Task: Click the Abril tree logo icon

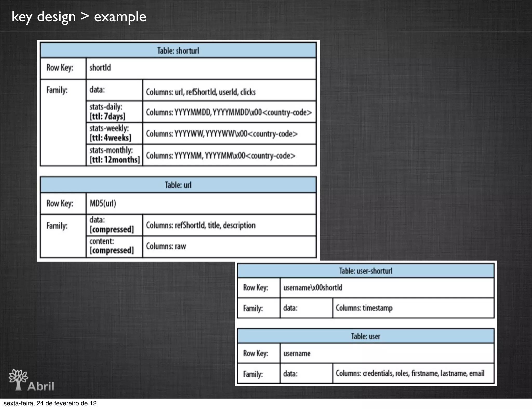Action: tap(18, 379)
